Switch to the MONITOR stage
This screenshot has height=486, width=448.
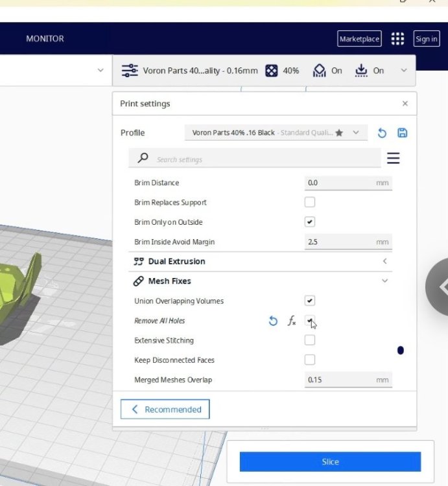click(45, 39)
